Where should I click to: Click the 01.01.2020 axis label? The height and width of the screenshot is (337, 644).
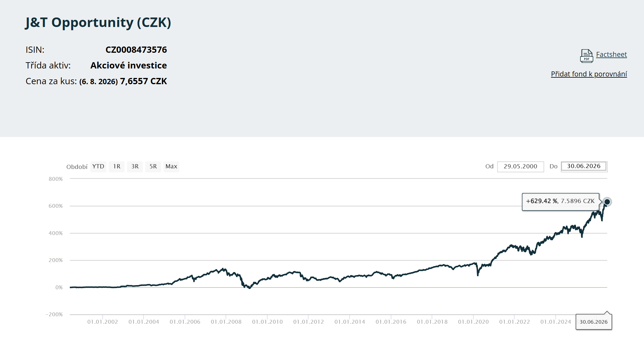473,322
